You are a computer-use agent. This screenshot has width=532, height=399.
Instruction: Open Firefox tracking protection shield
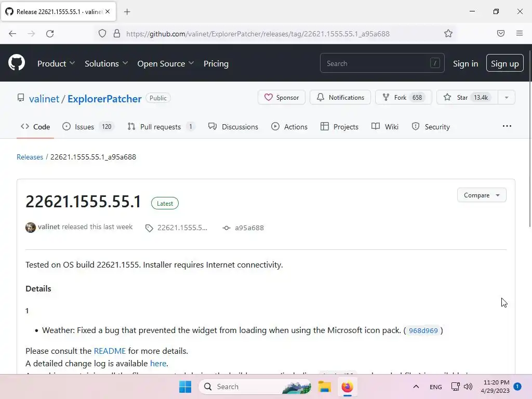tap(102, 33)
